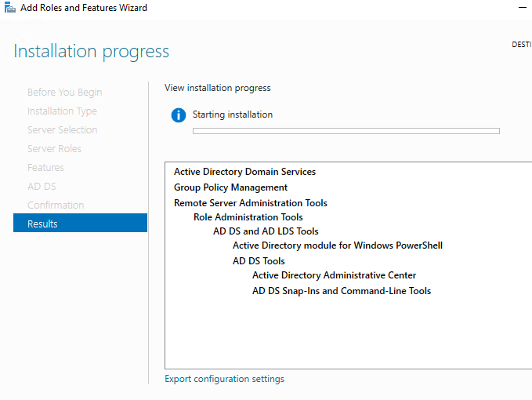This screenshot has width=532, height=400.
Task: Select AD DS step in sidebar
Action: coord(42,187)
